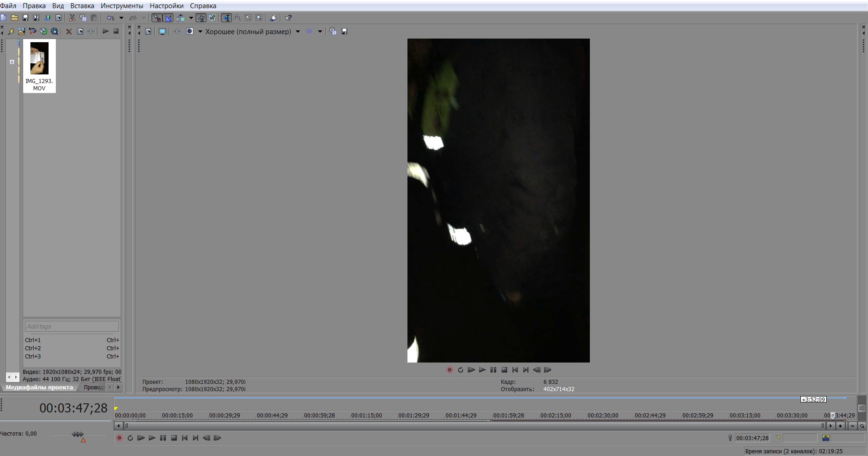Open the undo history dropdown arrow
This screenshot has width=868, height=456.
pos(121,18)
